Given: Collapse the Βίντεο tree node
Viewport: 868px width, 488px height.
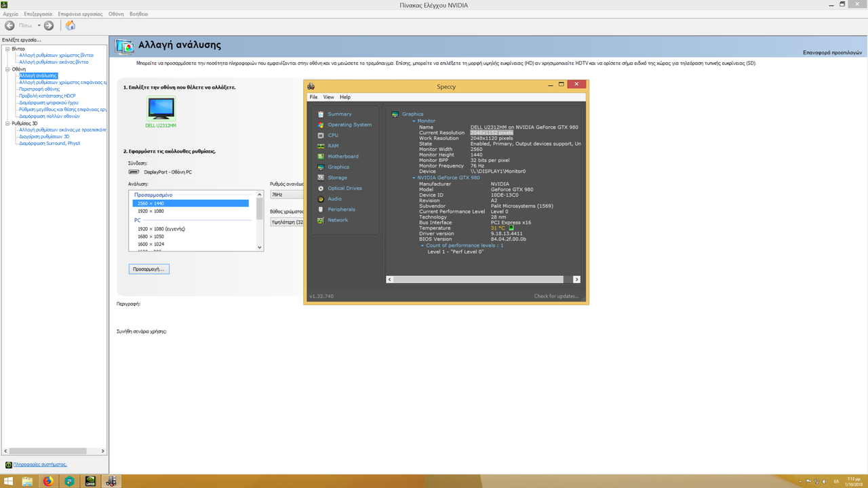Looking at the screenshot, I should (7, 49).
